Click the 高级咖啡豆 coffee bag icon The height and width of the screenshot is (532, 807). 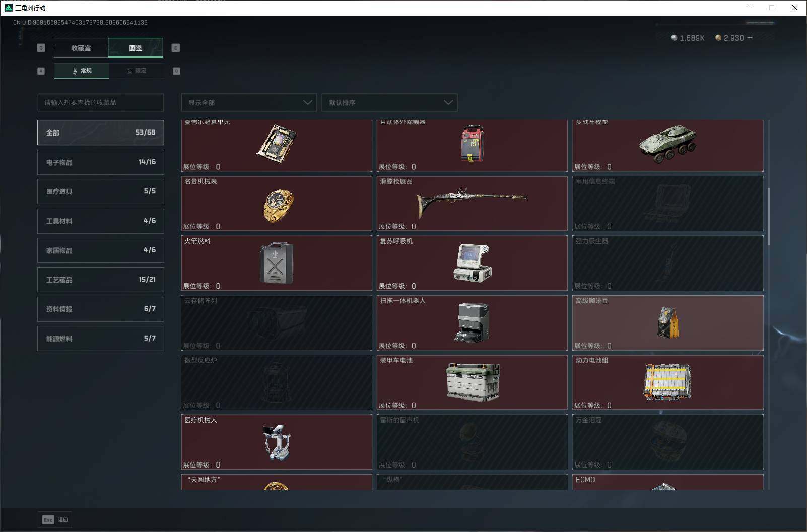668,322
